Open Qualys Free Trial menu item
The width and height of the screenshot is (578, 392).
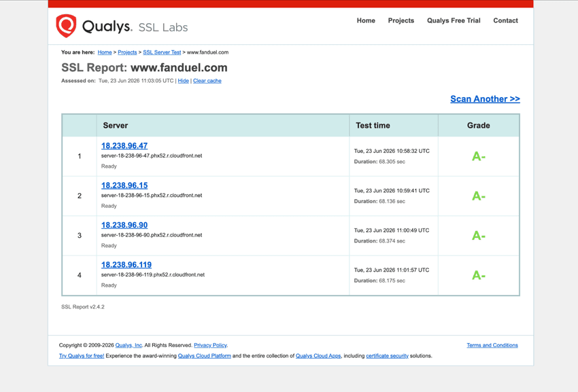coord(454,20)
